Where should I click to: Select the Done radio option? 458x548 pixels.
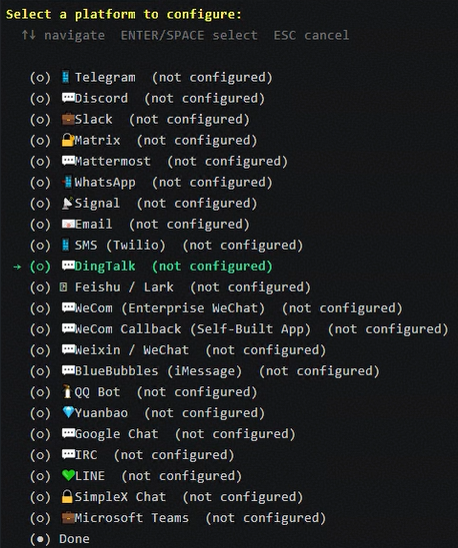[x=40, y=539]
